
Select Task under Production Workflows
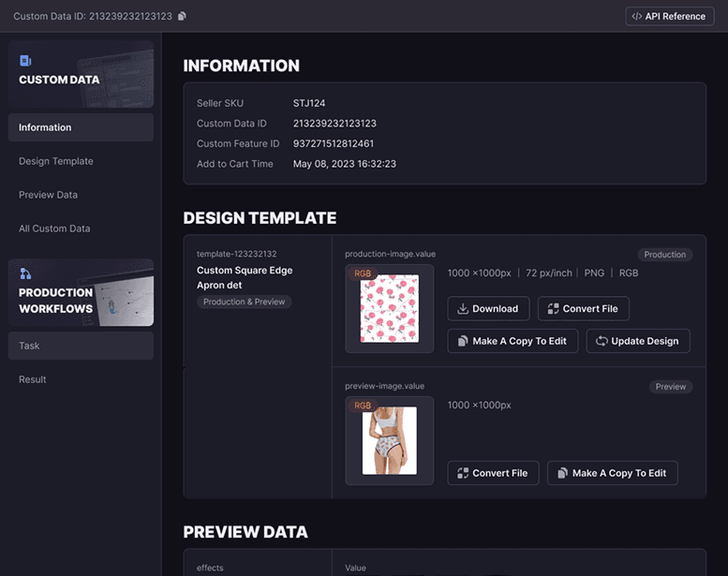[x=81, y=346]
